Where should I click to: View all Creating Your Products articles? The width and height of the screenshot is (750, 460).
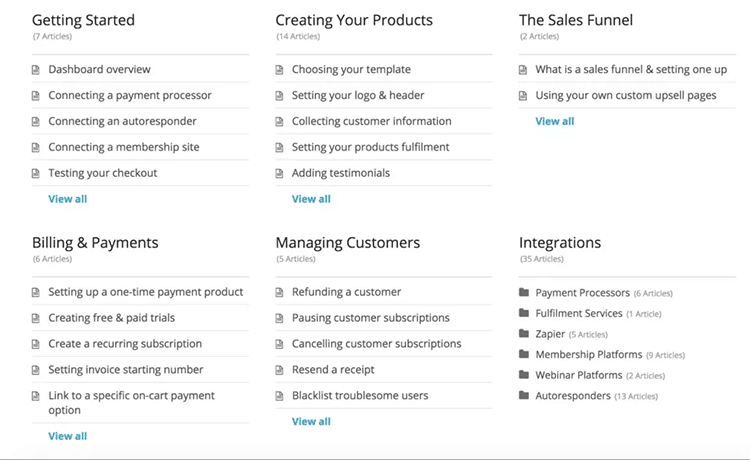tap(311, 199)
